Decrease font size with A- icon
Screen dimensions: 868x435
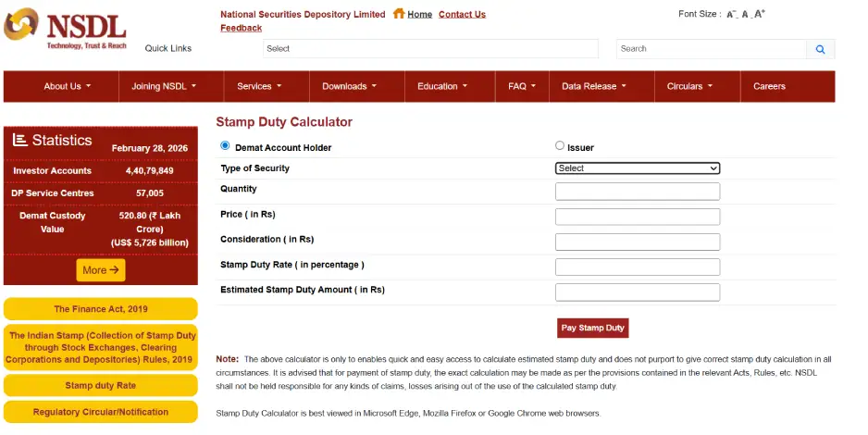tap(731, 14)
